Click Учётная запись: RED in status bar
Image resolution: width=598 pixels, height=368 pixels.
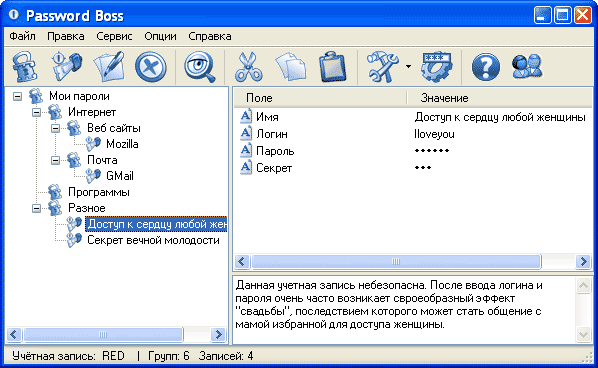pyautogui.click(x=68, y=356)
